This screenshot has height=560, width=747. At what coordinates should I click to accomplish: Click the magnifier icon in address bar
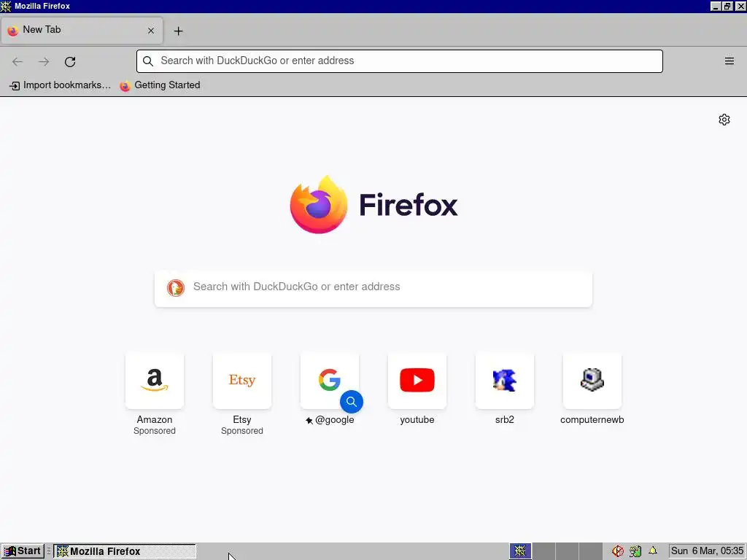pyautogui.click(x=148, y=61)
